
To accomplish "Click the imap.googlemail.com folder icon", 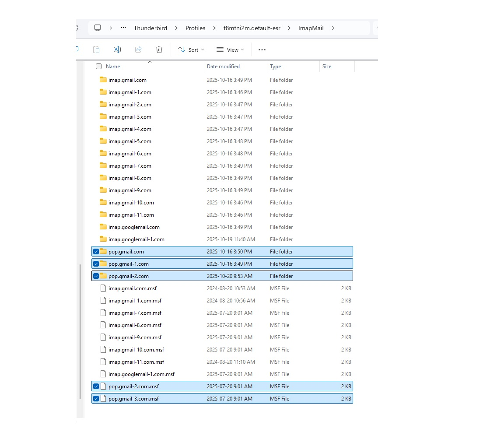I will [x=103, y=227].
